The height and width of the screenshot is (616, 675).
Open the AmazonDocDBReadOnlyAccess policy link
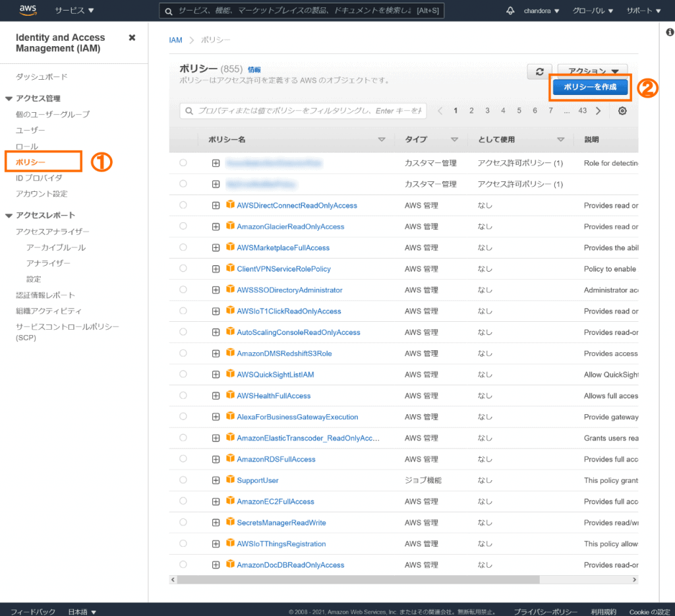[291, 565]
